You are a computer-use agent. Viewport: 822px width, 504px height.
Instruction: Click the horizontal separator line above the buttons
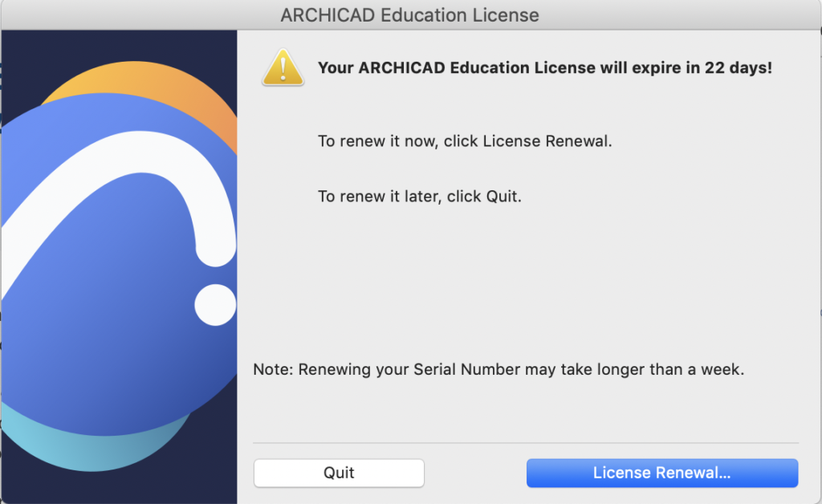526,442
